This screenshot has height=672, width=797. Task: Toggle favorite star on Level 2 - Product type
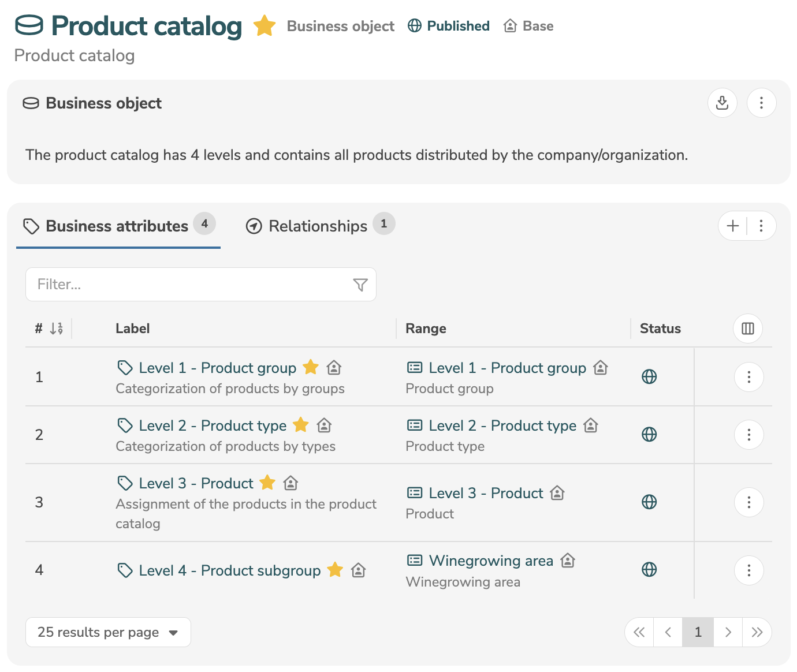301,425
